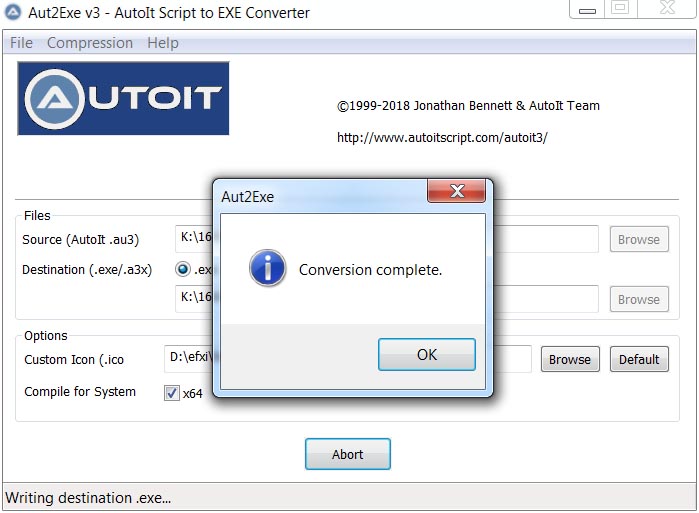699x513 pixels.
Task: Click the 'Destination (.exe/.a3x)' label
Action: coord(87,270)
